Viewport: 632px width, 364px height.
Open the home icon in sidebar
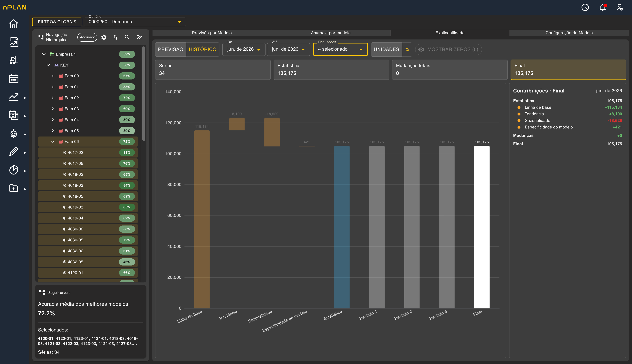[x=14, y=24]
